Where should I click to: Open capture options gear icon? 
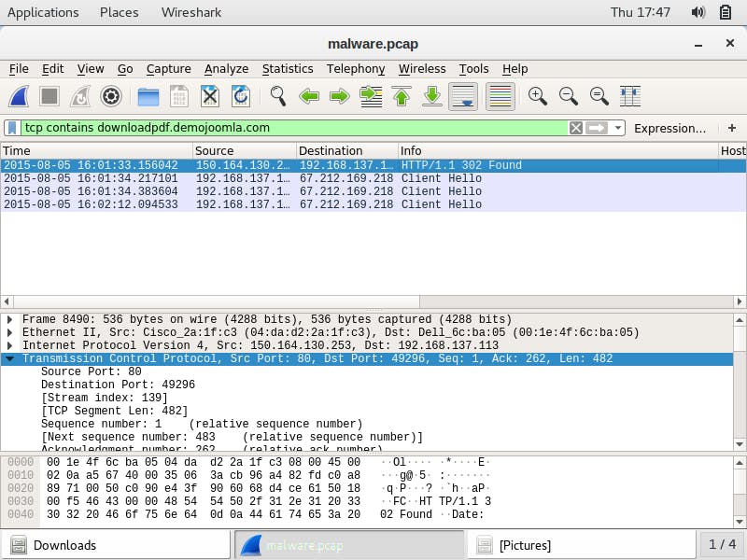(x=111, y=97)
